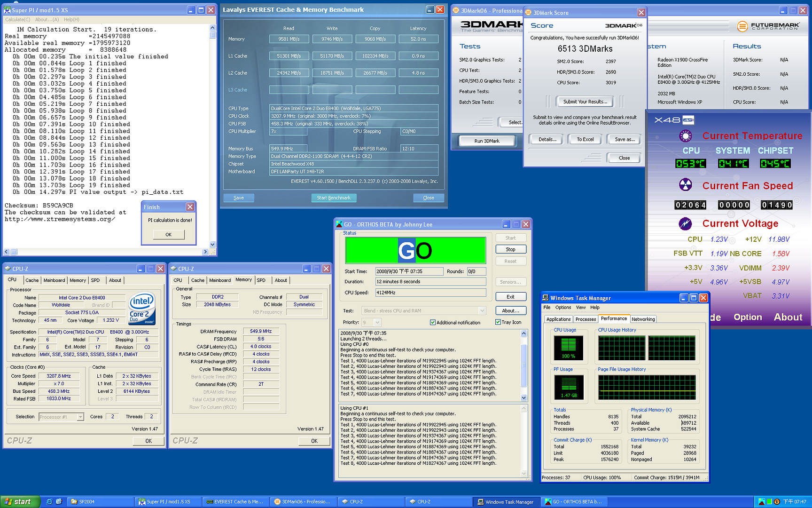Open the Priority dropdown in ORTHOS

point(377,322)
